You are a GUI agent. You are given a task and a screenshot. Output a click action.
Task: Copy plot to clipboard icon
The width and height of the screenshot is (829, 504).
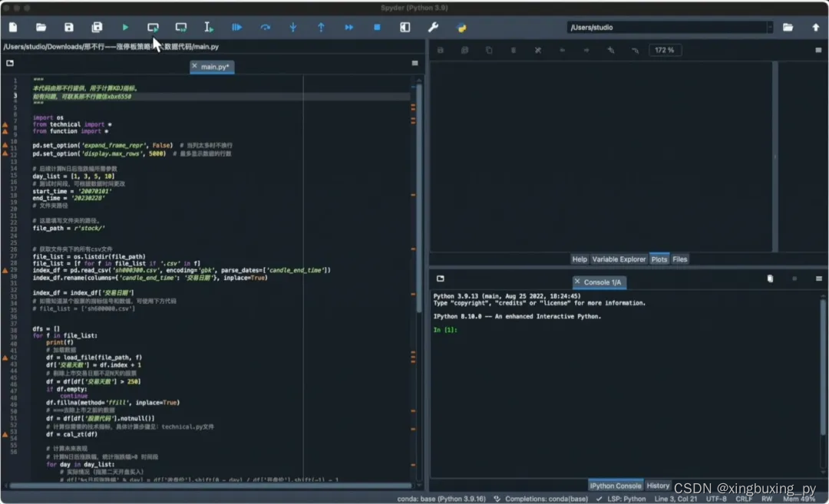[x=489, y=50]
